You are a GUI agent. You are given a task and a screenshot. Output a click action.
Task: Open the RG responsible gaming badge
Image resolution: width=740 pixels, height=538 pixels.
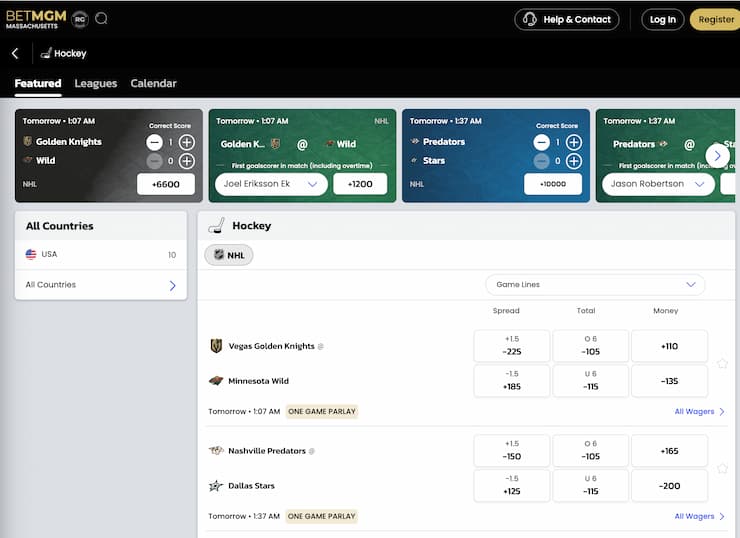tap(80, 19)
